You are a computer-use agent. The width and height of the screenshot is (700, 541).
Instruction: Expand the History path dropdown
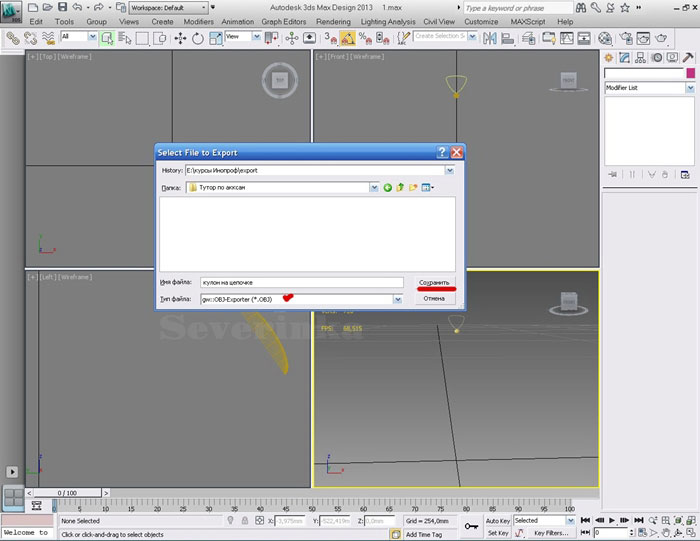click(449, 170)
